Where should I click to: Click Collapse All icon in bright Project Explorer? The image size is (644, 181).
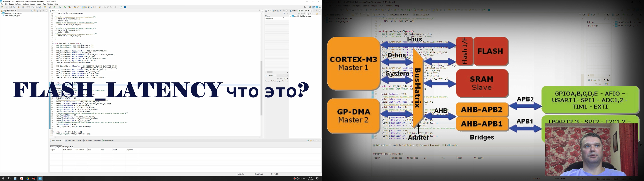(32, 11)
